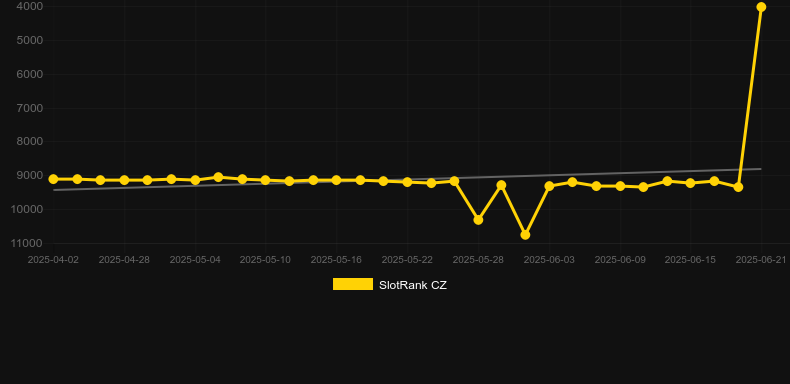Click the 2025-06-21 x-axis date label
Viewport: 790px width, 384px height.
(x=761, y=260)
